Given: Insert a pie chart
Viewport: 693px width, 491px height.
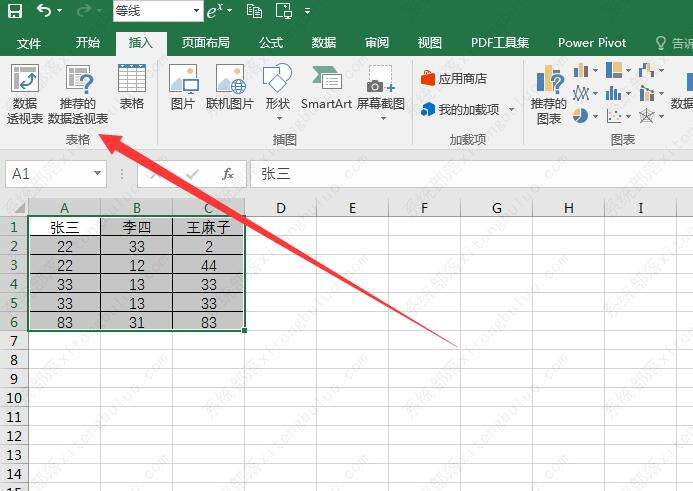Looking at the screenshot, I should click(580, 116).
